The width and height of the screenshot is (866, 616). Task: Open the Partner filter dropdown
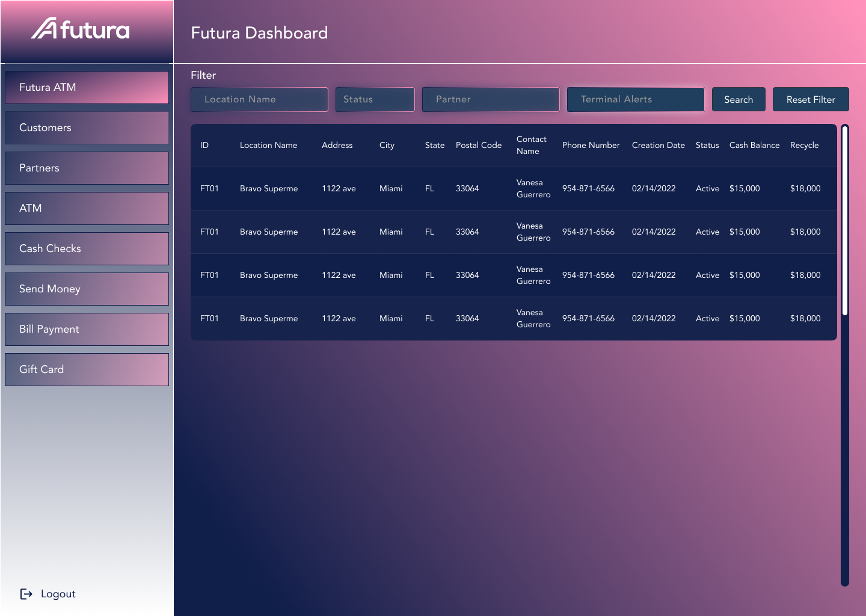[x=490, y=99]
